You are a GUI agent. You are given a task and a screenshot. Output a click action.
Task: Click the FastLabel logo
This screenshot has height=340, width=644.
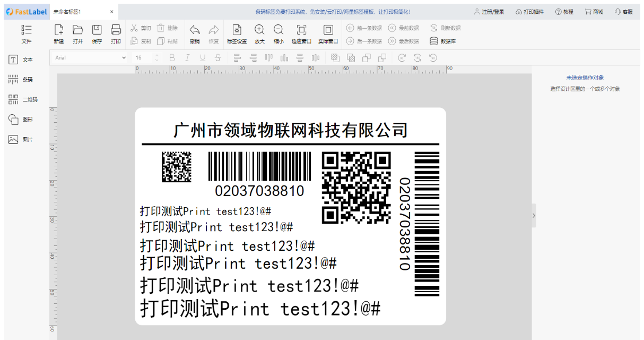[x=27, y=12]
